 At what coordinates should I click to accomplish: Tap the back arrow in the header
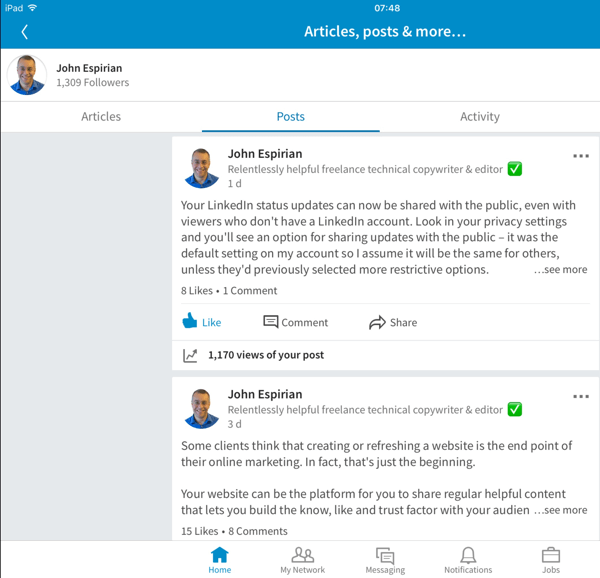coord(25,32)
